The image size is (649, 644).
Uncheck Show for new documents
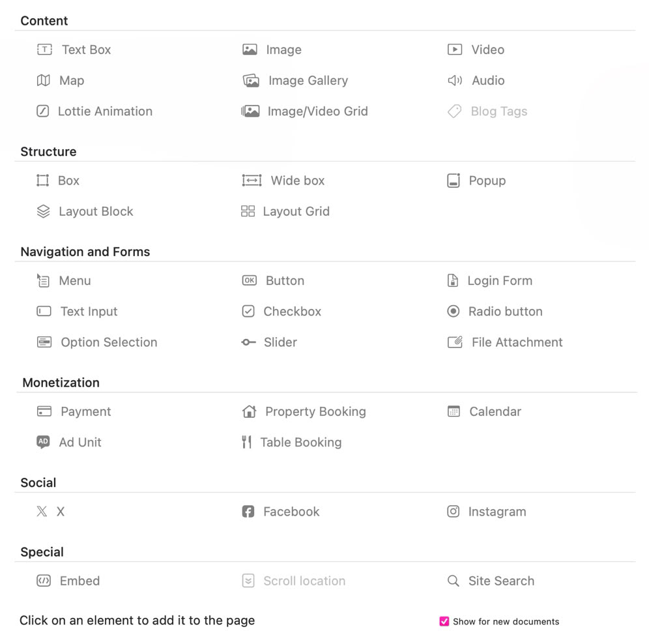point(444,621)
